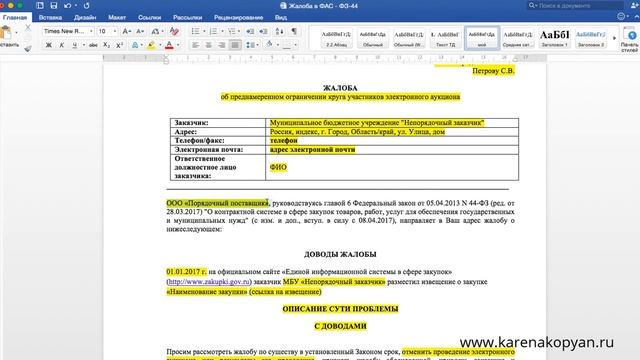Increase font size with A+ icon
This screenshot has height=360, width=640.
(127, 31)
